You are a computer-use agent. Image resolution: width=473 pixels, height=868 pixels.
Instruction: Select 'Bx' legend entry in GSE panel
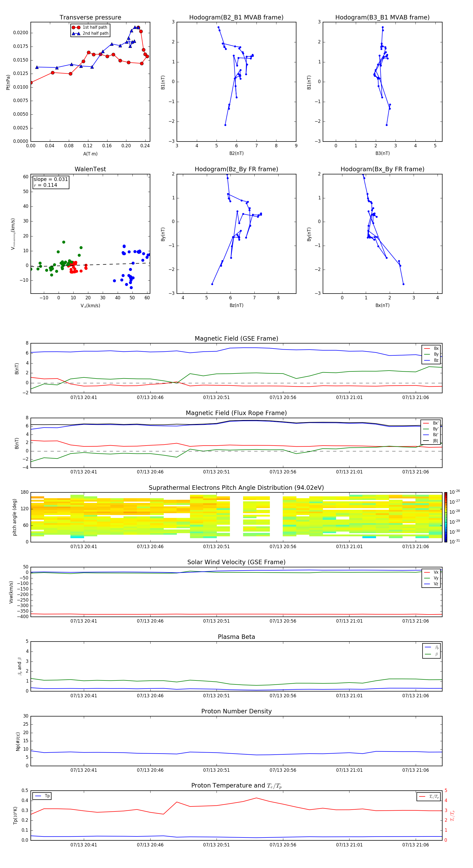click(431, 349)
